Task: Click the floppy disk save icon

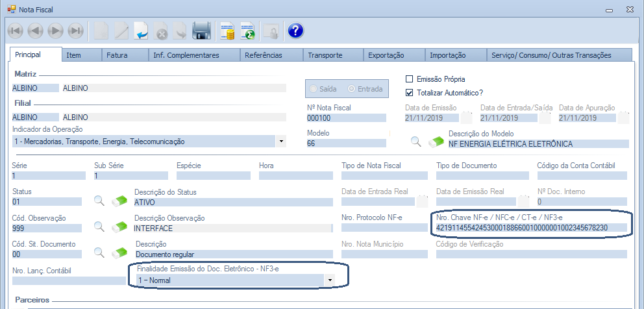Action: 202,31
